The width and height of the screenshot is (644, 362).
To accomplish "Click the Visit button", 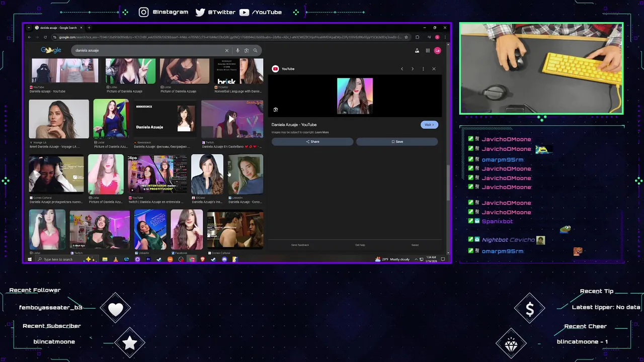I will 429,125.
